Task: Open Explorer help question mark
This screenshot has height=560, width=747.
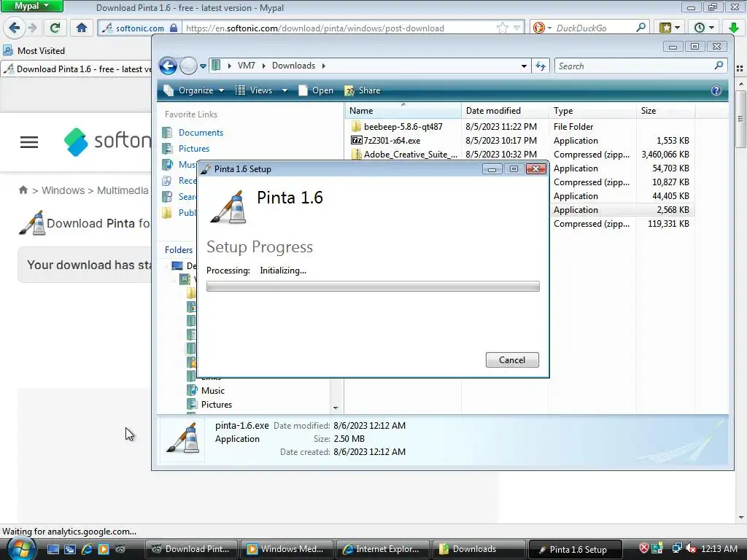Action: 716,90
